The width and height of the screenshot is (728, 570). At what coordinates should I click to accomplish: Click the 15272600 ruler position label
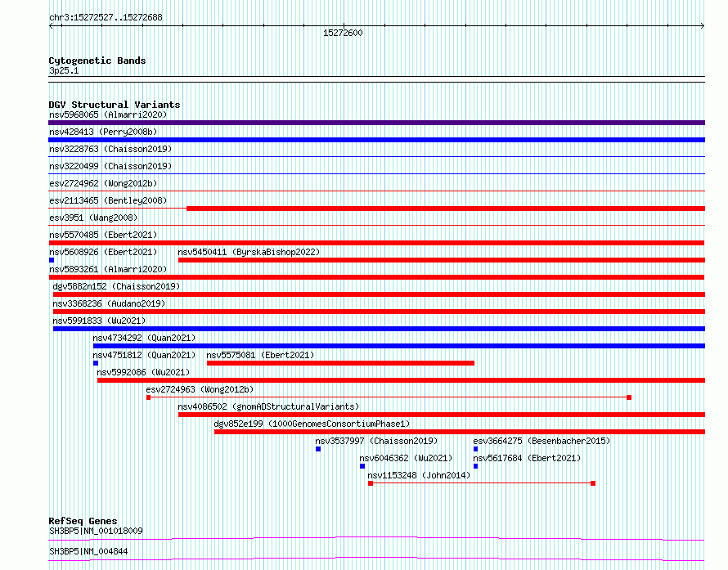[x=343, y=33]
